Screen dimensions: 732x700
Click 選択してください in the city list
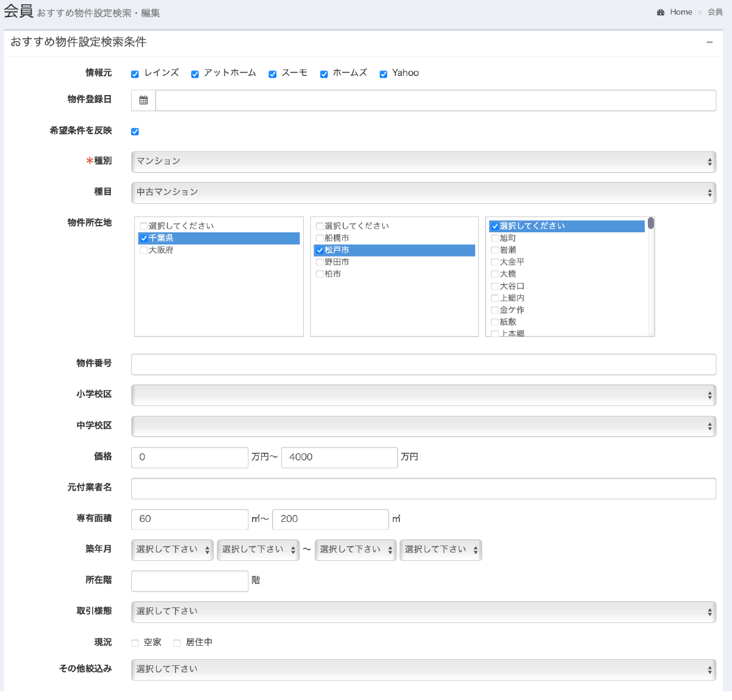pyautogui.click(x=395, y=226)
